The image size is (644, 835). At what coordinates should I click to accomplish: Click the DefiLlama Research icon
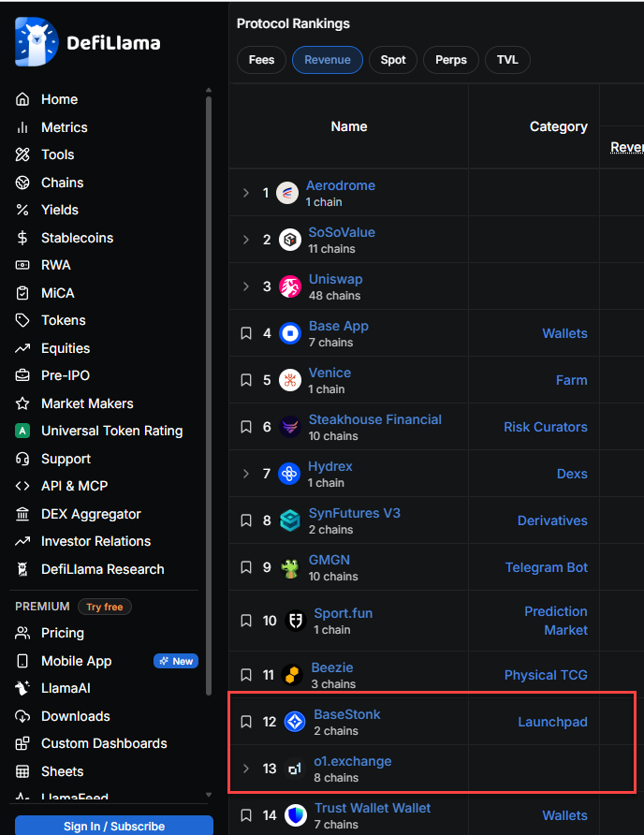[x=22, y=569]
